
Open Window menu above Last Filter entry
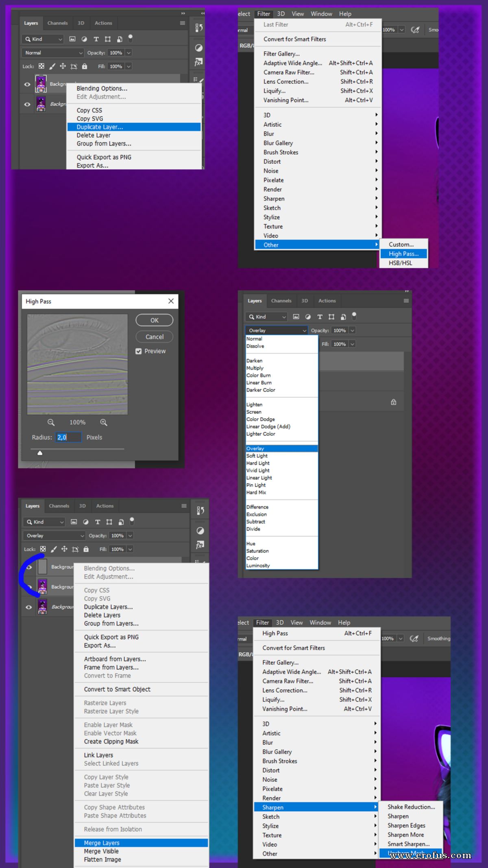click(321, 14)
